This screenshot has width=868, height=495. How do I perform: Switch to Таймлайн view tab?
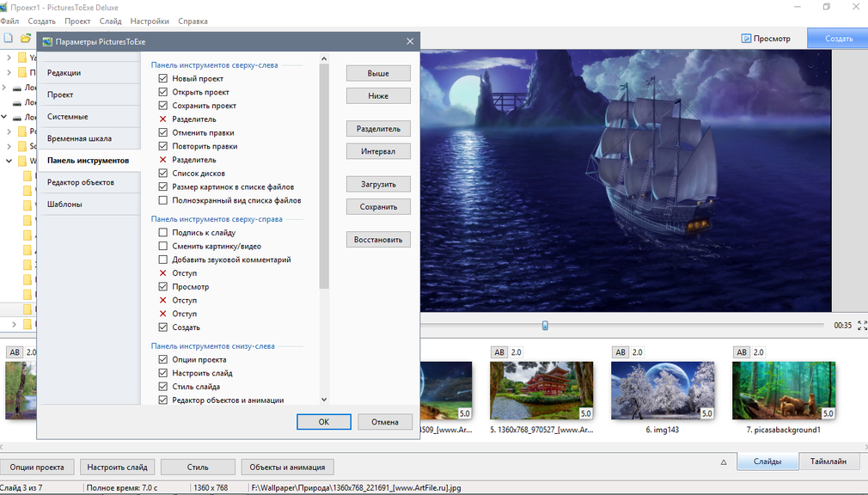pyautogui.click(x=828, y=461)
